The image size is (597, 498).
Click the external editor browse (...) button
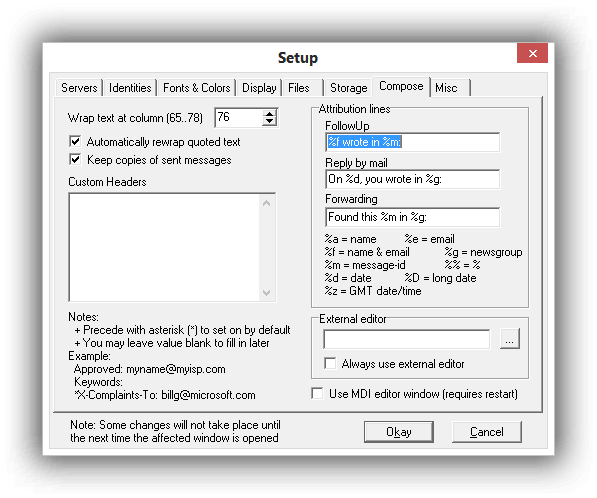tap(509, 339)
